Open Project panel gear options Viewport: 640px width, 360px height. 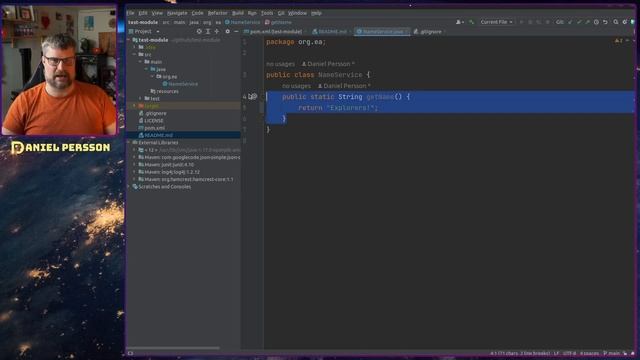tap(227, 31)
